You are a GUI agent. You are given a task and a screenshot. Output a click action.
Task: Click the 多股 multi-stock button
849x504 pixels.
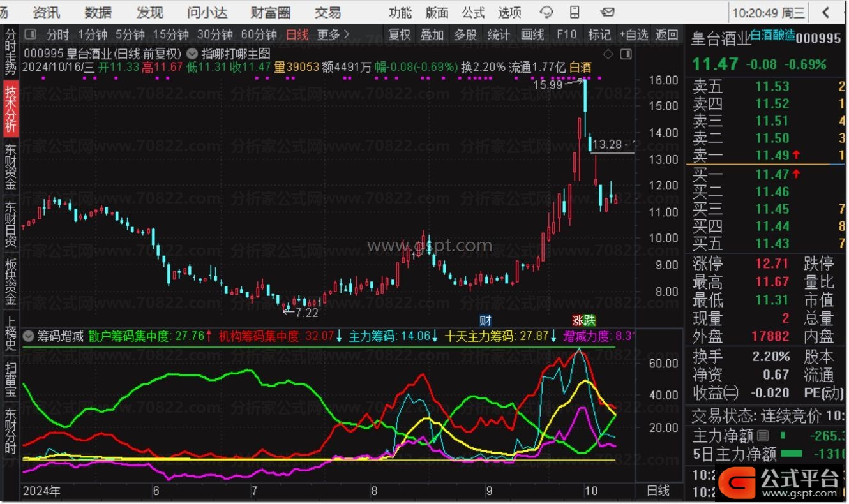465,34
